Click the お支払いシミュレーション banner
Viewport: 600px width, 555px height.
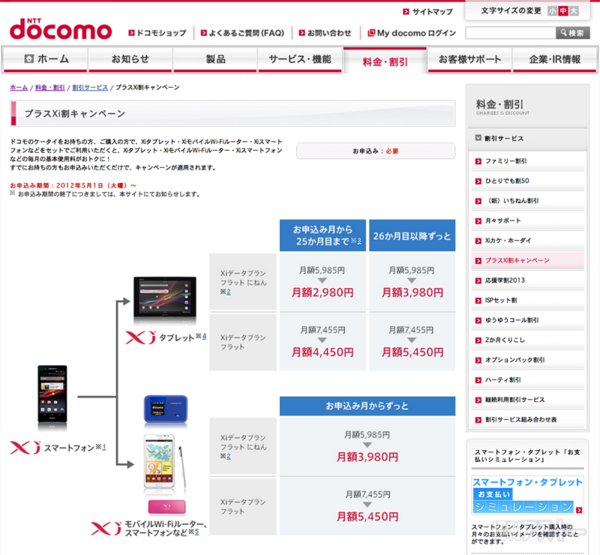click(x=527, y=495)
